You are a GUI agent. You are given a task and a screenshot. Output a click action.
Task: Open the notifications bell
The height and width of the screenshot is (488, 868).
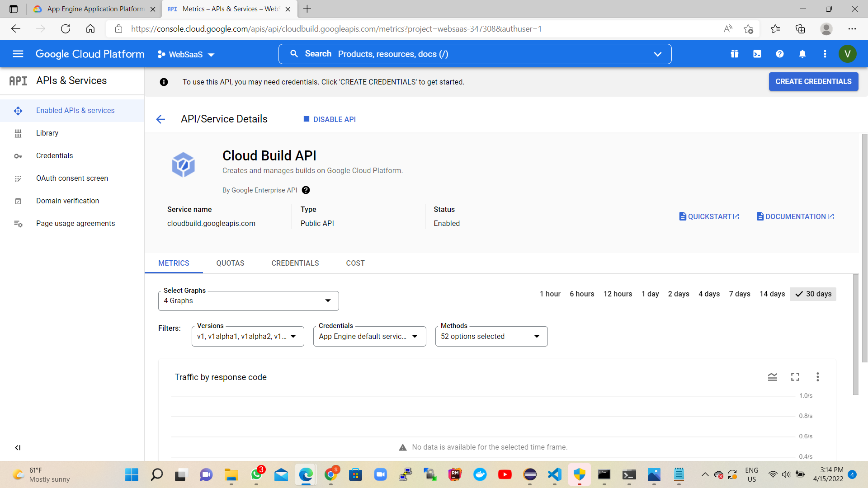point(802,54)
